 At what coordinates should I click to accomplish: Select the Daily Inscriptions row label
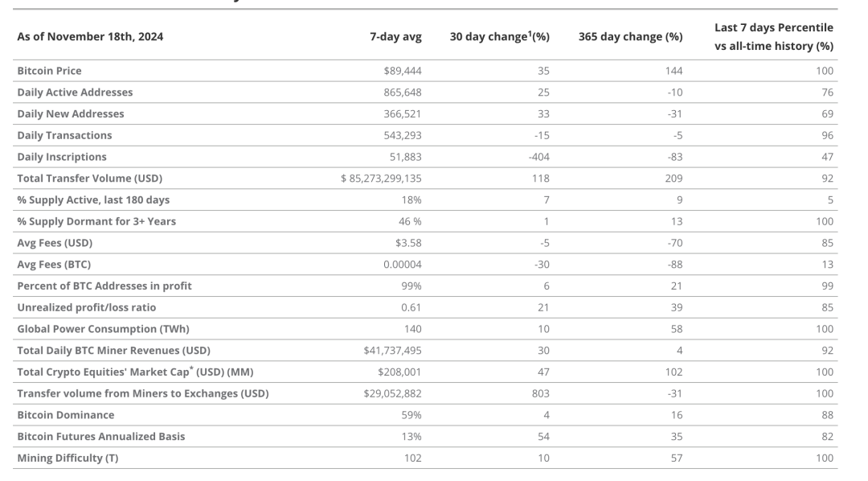61,157
